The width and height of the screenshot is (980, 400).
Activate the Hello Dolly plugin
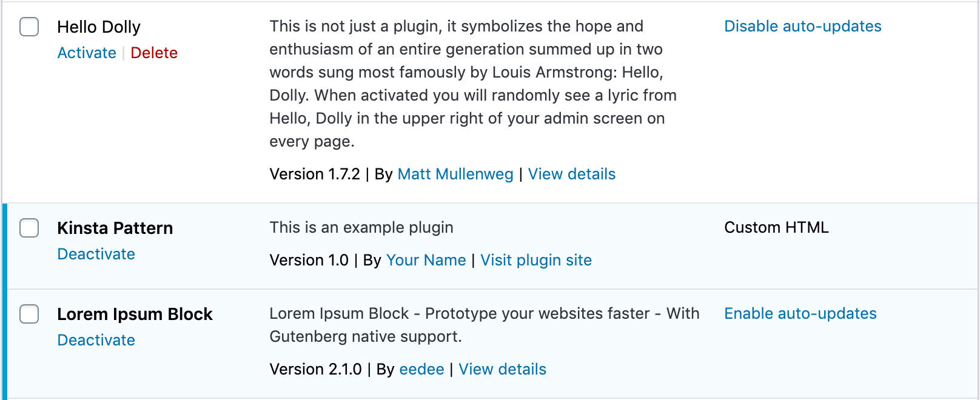coord(87,53)
